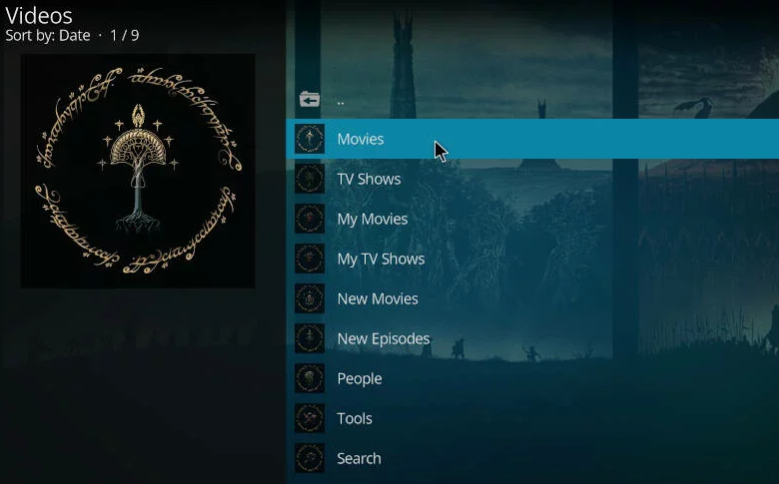Select the My Movies label
This screenshot has height=484, width=779.
(372, 219)
